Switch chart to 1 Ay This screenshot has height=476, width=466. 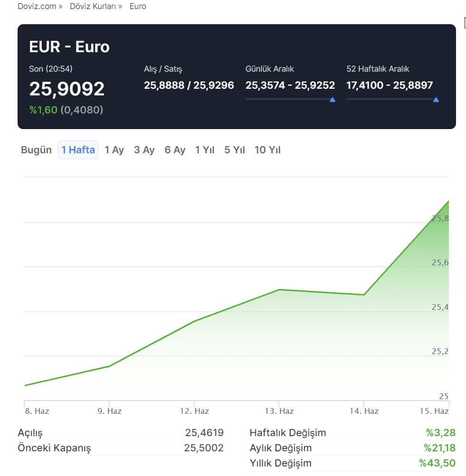coord(114,150)
